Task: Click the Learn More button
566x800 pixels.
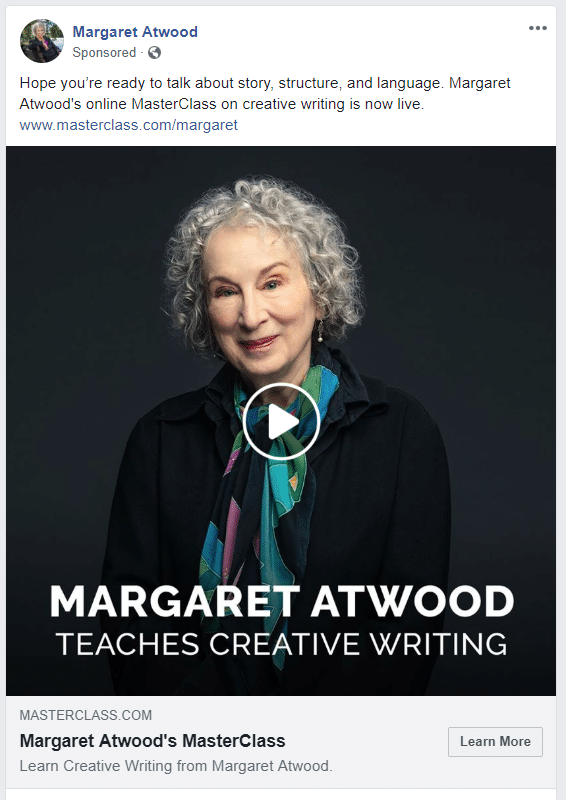Action: 495,741
